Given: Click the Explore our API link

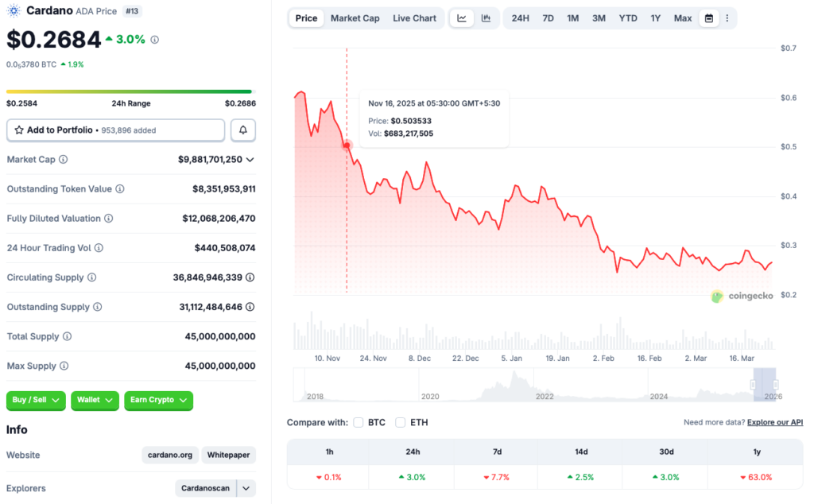Looking at the screenshot, I should pyautogui.click(x=774, y=422).
